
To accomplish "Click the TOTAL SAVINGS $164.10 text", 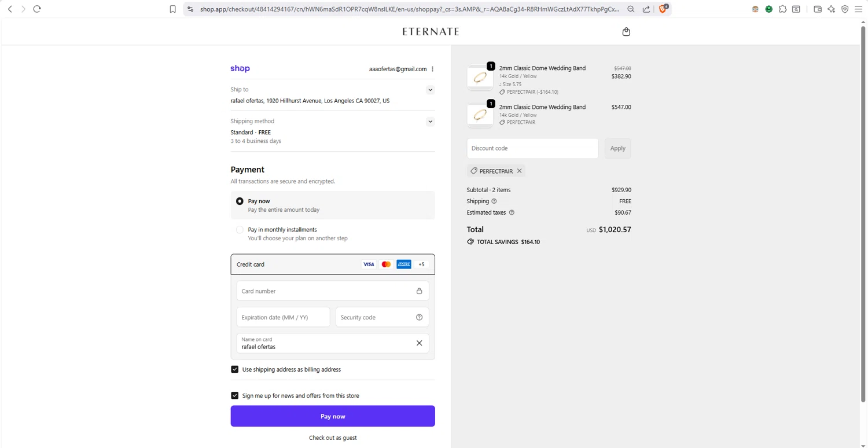I will coord(508,242).
